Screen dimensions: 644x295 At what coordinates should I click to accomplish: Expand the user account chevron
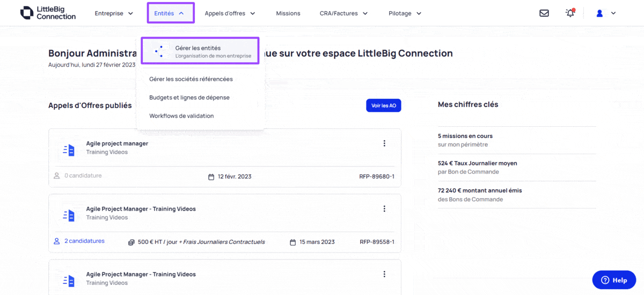coord(613,13)
